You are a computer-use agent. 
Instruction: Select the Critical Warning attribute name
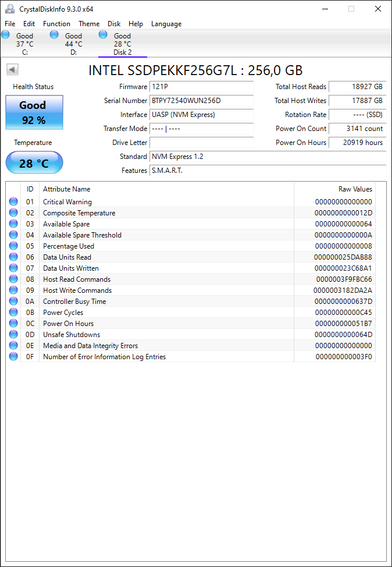(x=67, y=202)
